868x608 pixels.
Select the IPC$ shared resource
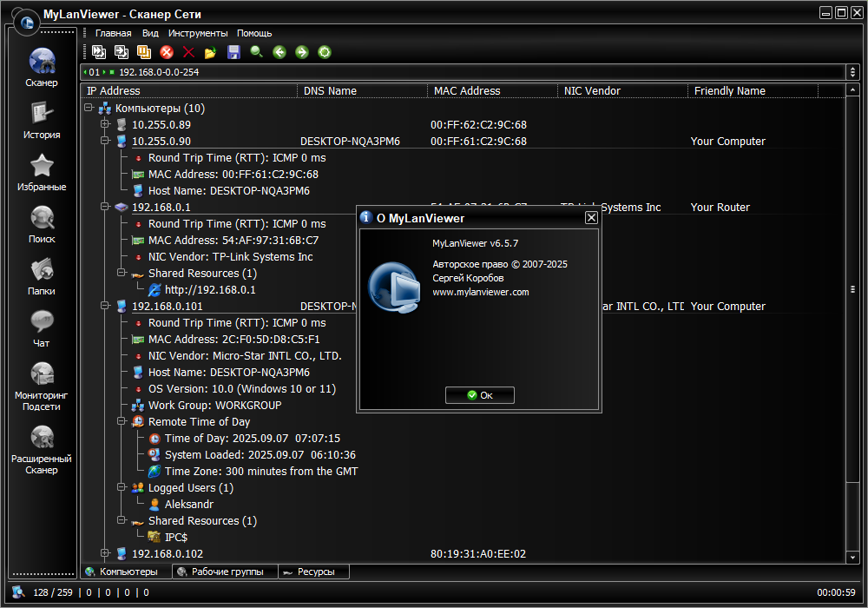[x=176, y=537]
